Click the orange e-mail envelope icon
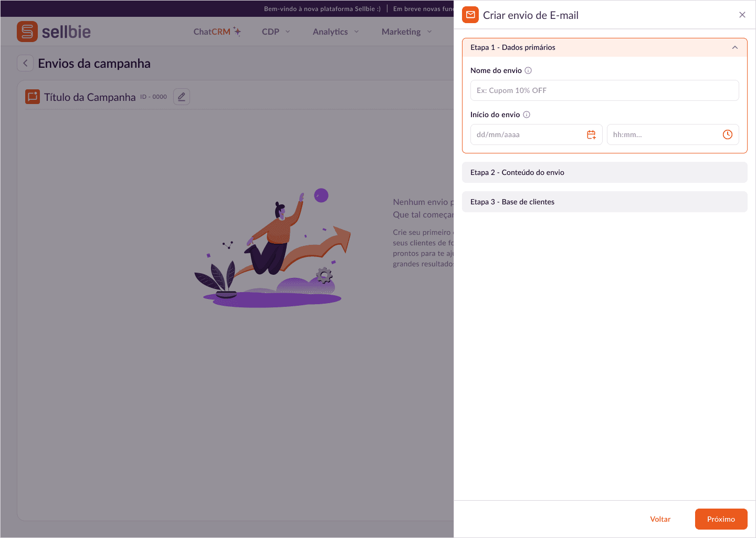The image size is (756, 538). coord(470,15)
